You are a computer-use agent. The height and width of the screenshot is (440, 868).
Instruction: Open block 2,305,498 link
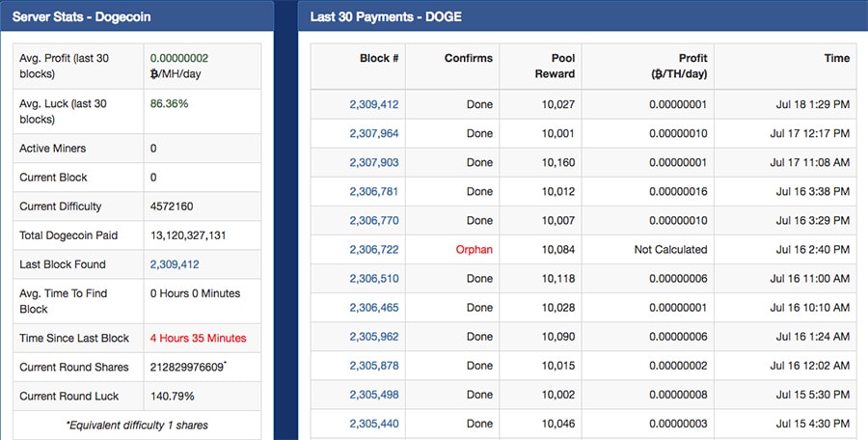point(373,395)
